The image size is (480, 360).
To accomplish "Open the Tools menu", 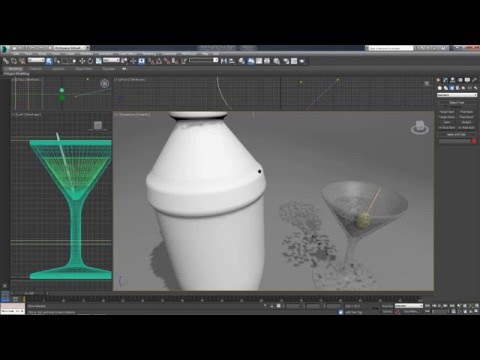I will pos(28,54).
